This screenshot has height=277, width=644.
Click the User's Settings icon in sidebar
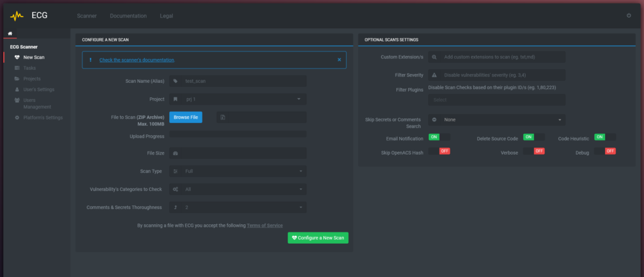pyautogui.click(x=17, y=89)
